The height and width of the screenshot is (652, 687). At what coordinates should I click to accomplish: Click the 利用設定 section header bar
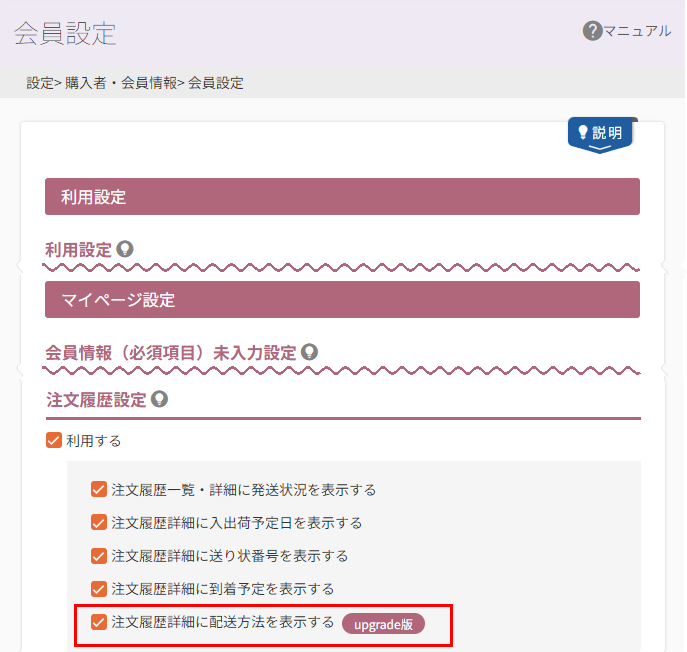[342, 197]
